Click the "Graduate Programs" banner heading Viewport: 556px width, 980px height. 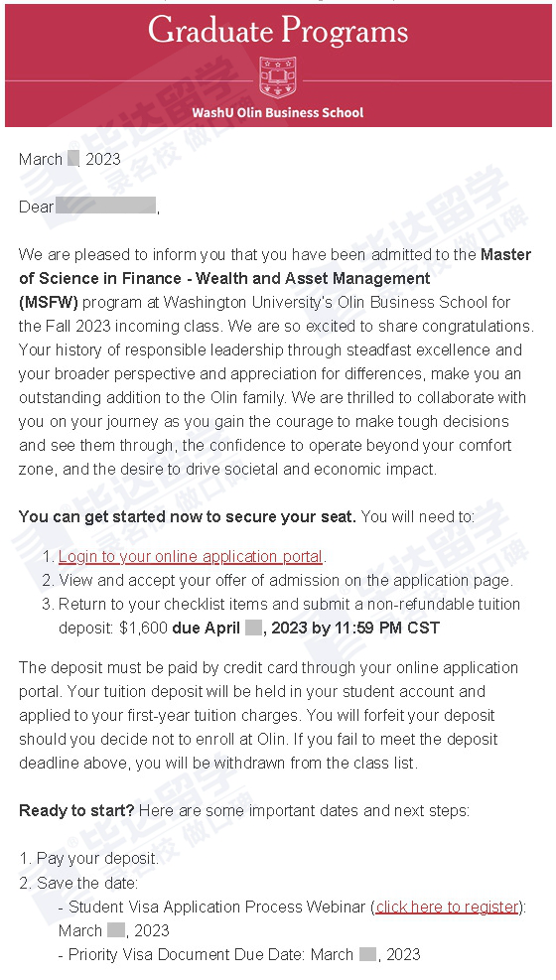coord(278,31)
